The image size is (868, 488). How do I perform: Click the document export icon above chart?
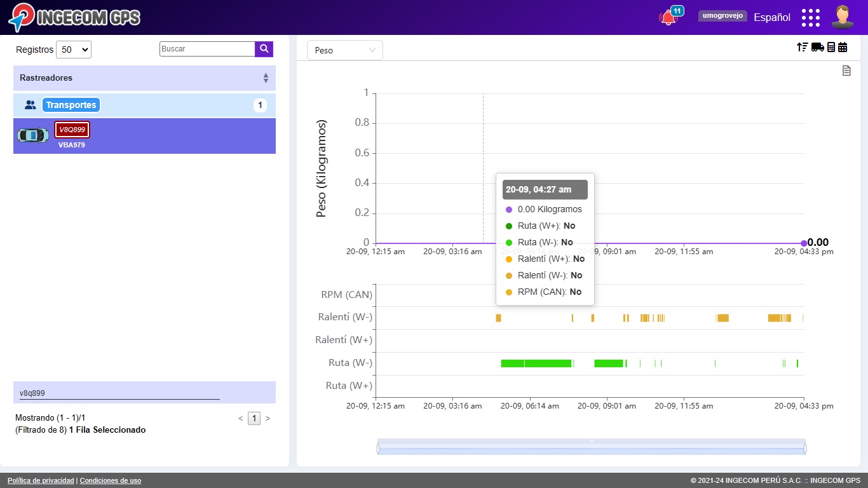pos(846,71)
